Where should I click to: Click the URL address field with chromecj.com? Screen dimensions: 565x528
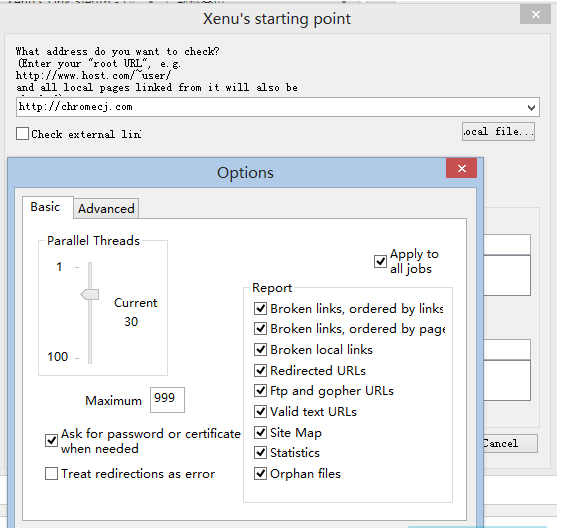(277, 107)
